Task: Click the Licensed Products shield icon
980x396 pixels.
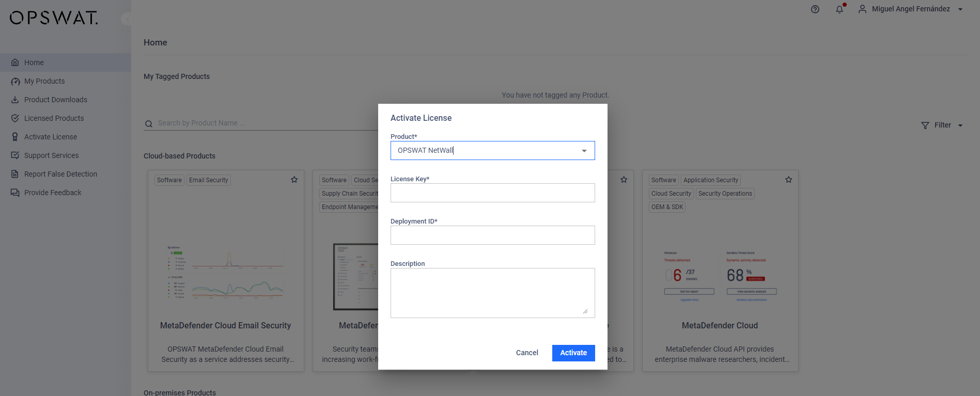Action: [15, 118]
